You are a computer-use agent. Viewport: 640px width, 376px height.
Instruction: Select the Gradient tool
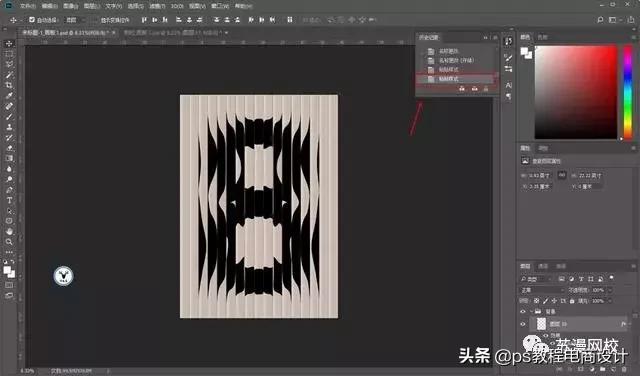point(9,158)
